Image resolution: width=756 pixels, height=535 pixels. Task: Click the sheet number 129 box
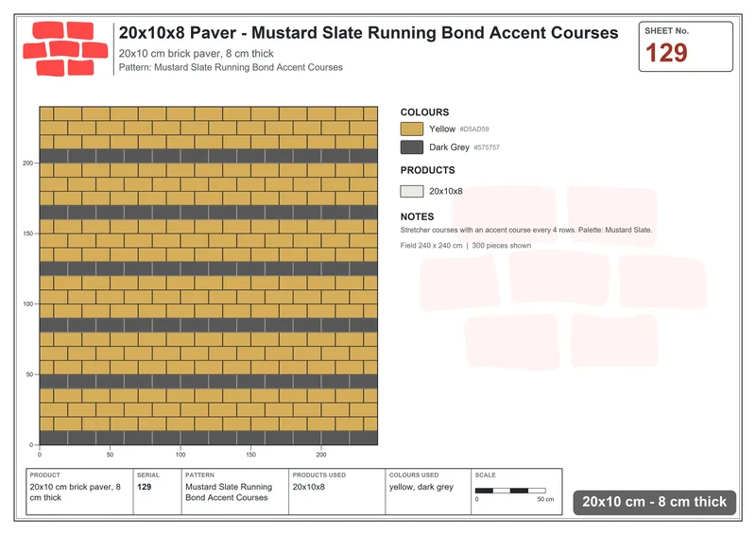click(x=686, y=47)
